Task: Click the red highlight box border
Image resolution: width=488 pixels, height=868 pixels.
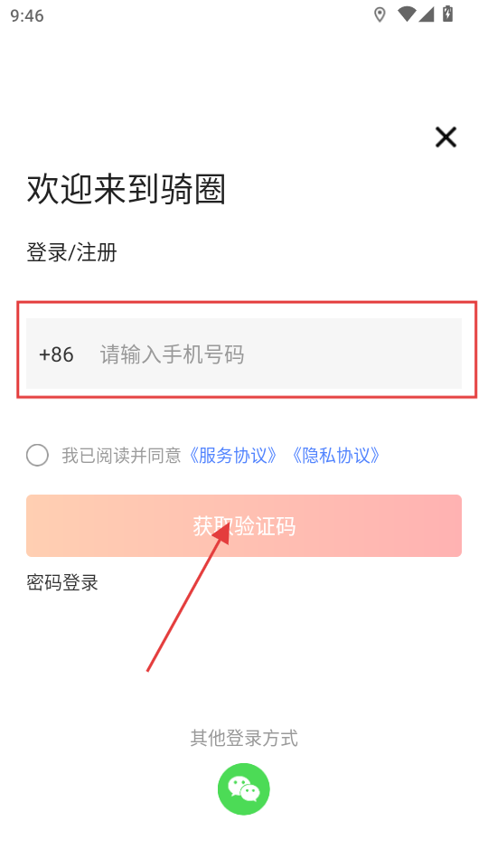Action: (247, 302)
